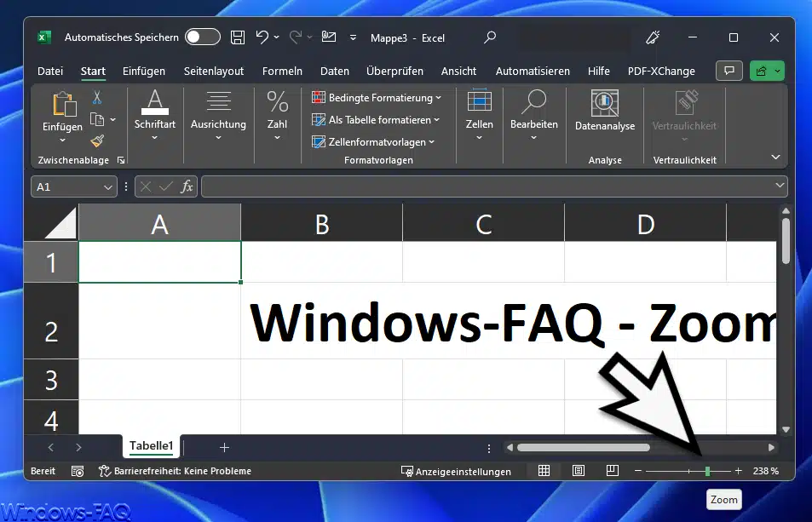The width and height of the screenshot is (812, 522).
Task: Click the Save disk icon
Action: [238, 37]
